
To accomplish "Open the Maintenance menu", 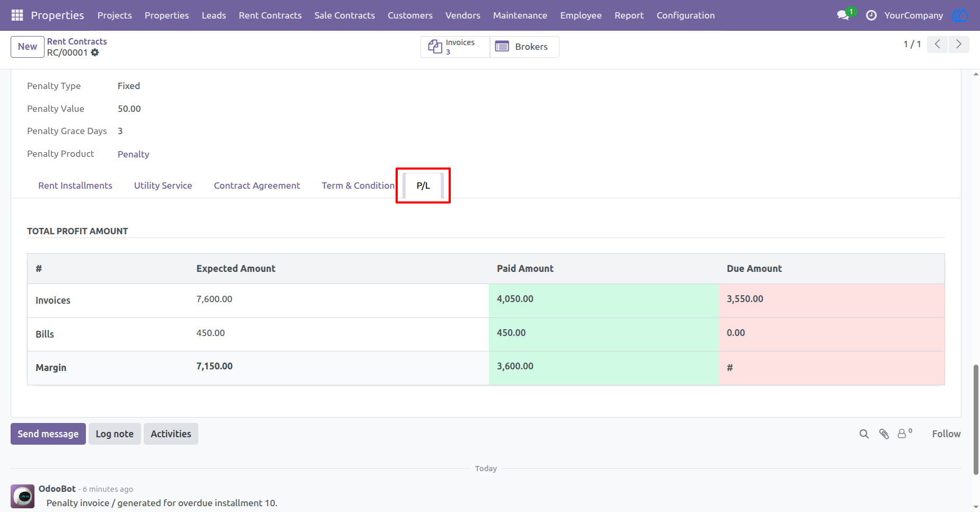I will (x=520, y=15).
